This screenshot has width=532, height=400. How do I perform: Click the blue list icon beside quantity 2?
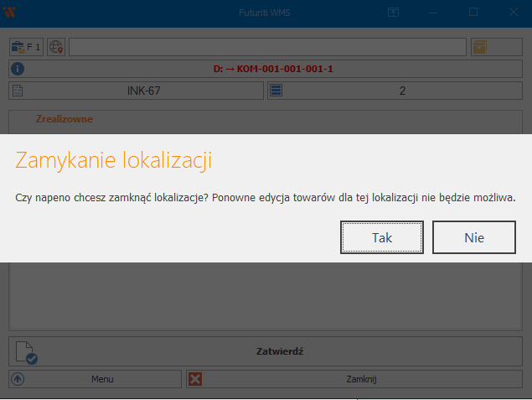click(x=276, y=91)
